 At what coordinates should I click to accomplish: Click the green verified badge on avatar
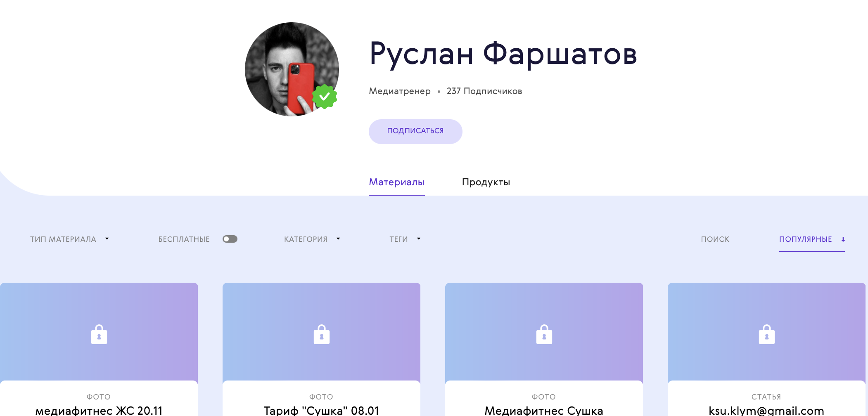pyautogui.click(x=325, y=97)
